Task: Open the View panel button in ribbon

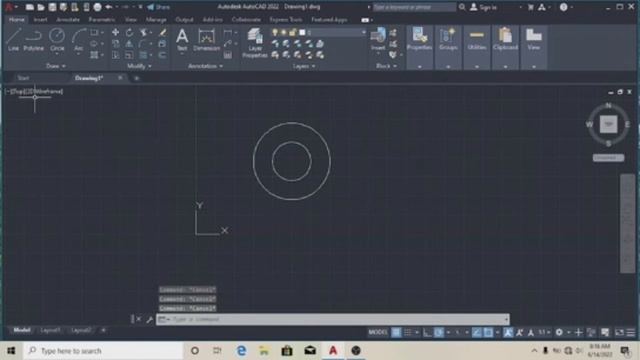Action: pyautogui.click(x=534, y=47)
